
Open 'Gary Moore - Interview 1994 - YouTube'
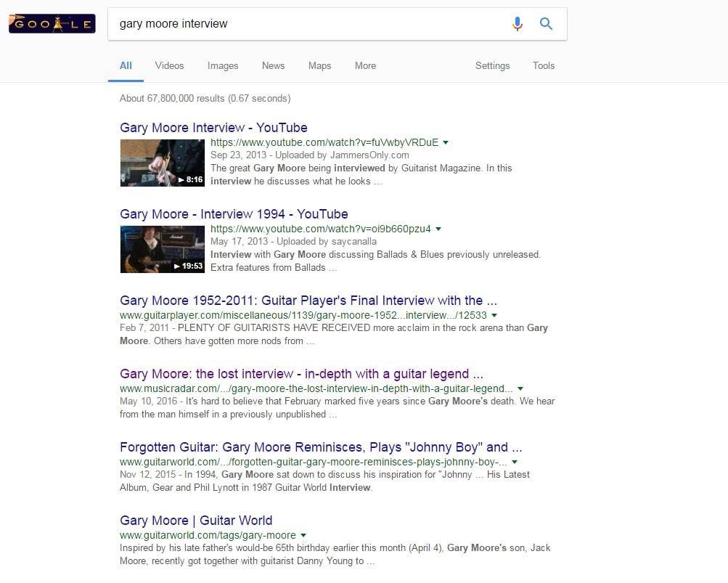[x=234, y=214]
